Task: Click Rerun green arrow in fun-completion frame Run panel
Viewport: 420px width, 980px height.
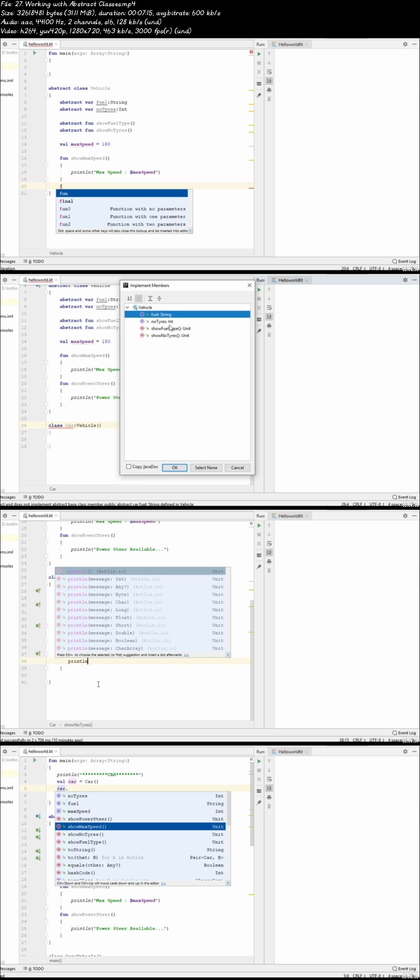Action: [259, 54]
